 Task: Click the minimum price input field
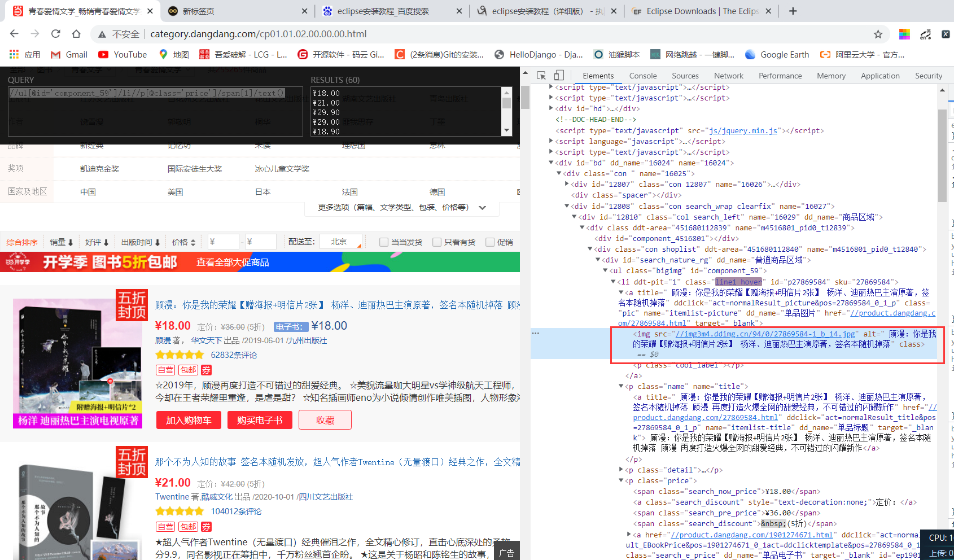point(223,242)
